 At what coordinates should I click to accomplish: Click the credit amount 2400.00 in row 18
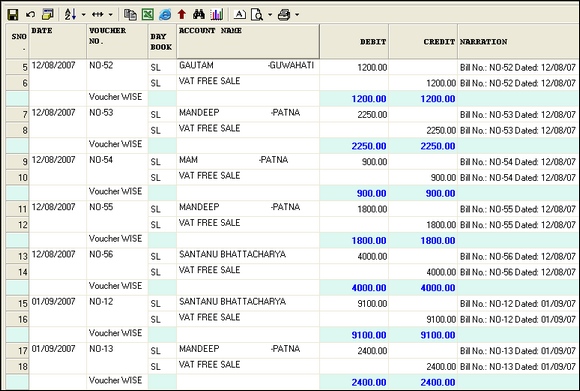click(441, 367)
